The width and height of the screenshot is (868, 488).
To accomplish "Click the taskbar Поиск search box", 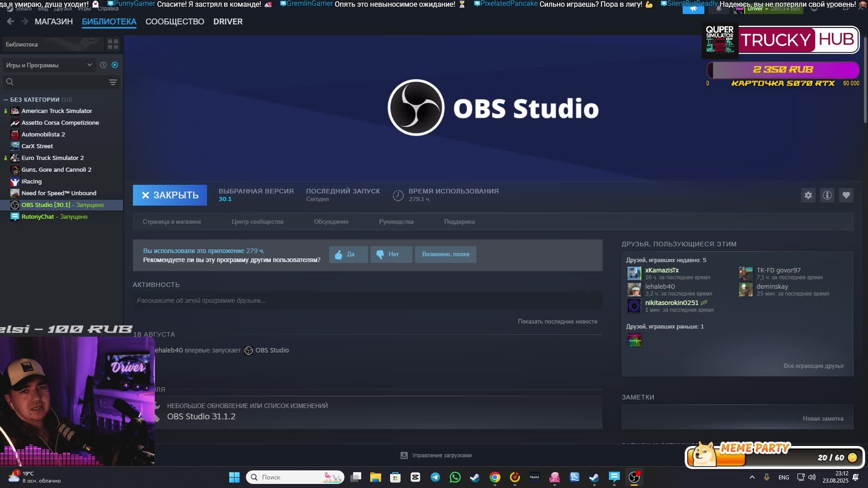I will click(295, 477).
